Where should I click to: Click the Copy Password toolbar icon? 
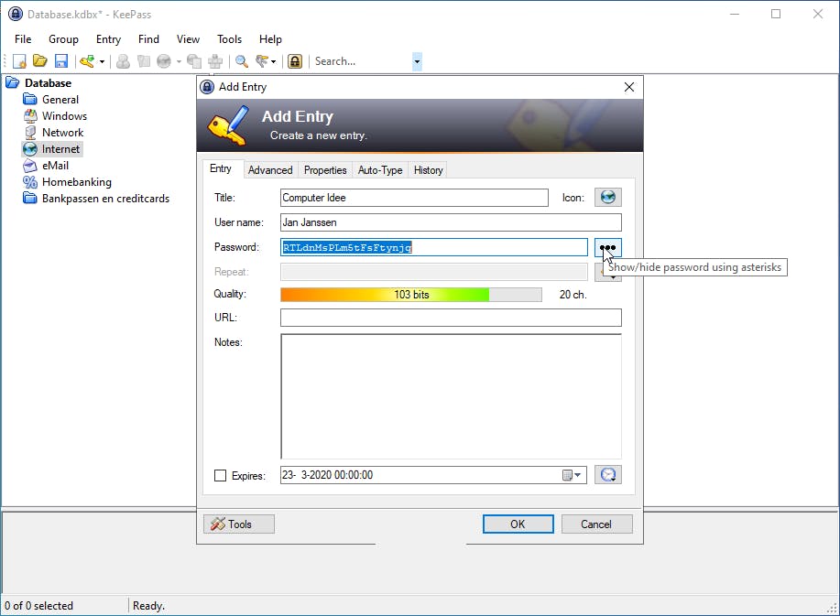coord(144,61)
